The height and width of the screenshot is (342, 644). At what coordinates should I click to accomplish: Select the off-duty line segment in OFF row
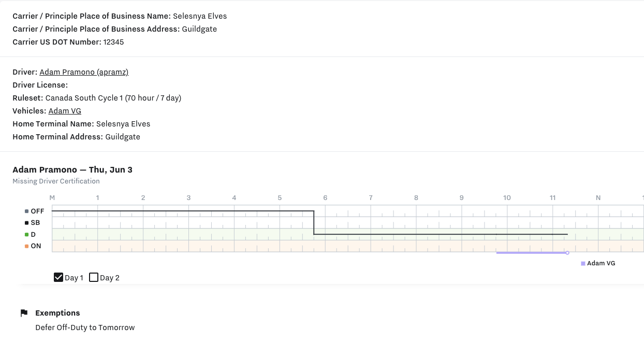point(181,211)
